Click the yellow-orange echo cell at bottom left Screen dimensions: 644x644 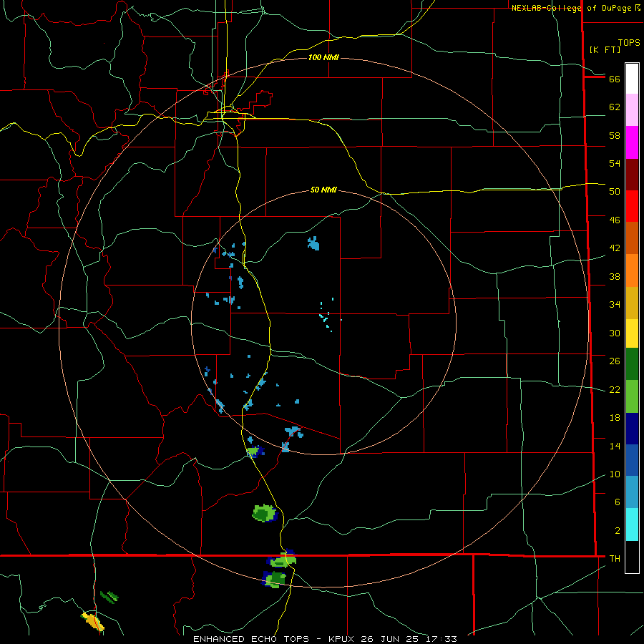click(x=93, y=621)
